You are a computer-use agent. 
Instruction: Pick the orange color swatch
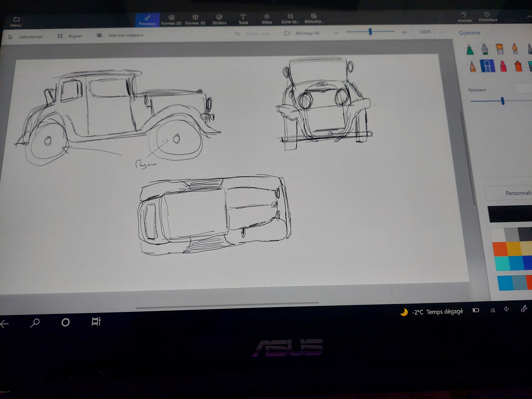click(500, 249)
